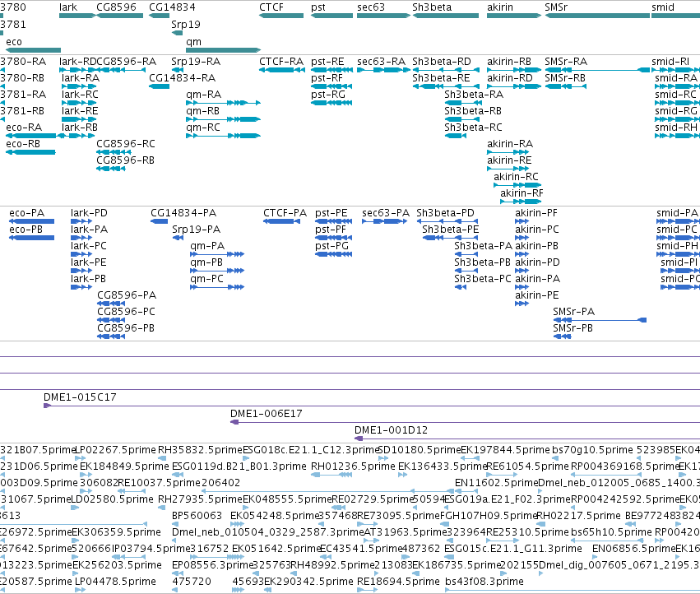Select transcript sec63-RA
Viewport: 700px width, 594px height.
pyautogui.click(x=383, y=70)
